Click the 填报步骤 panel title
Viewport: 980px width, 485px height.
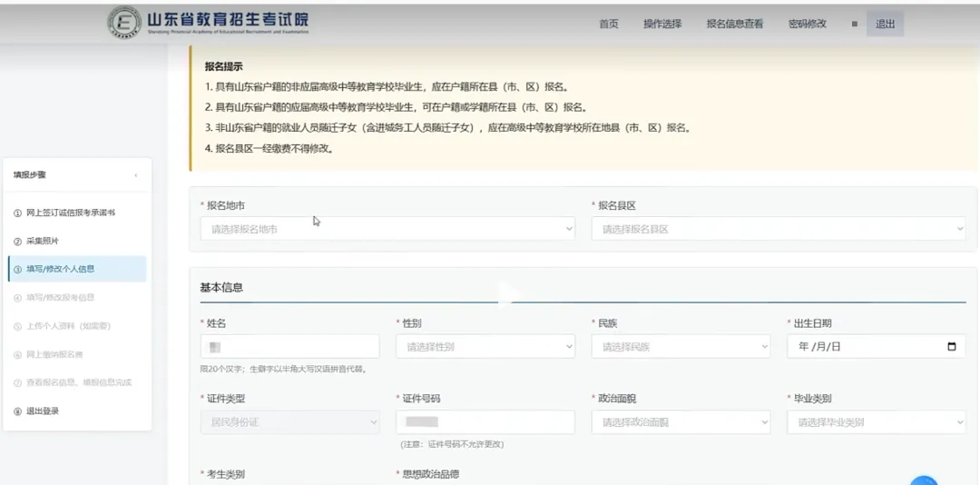coord(29,175)
